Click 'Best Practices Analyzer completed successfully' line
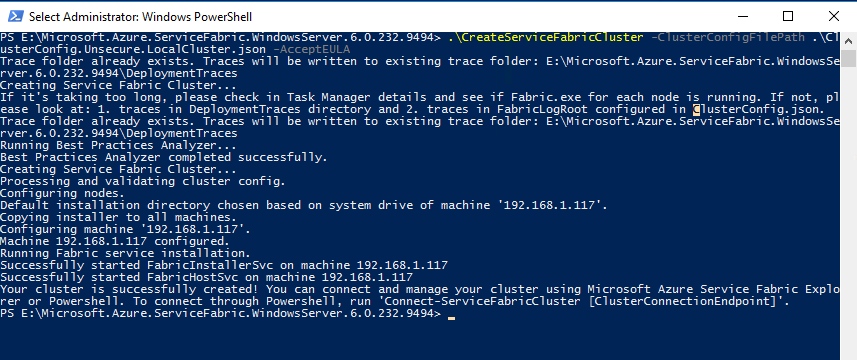 click(163, 157)
